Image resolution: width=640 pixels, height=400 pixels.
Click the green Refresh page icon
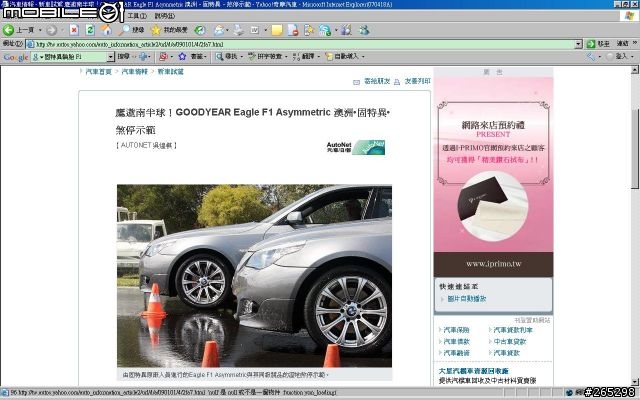pyautogui.click(x=90, y=30)
